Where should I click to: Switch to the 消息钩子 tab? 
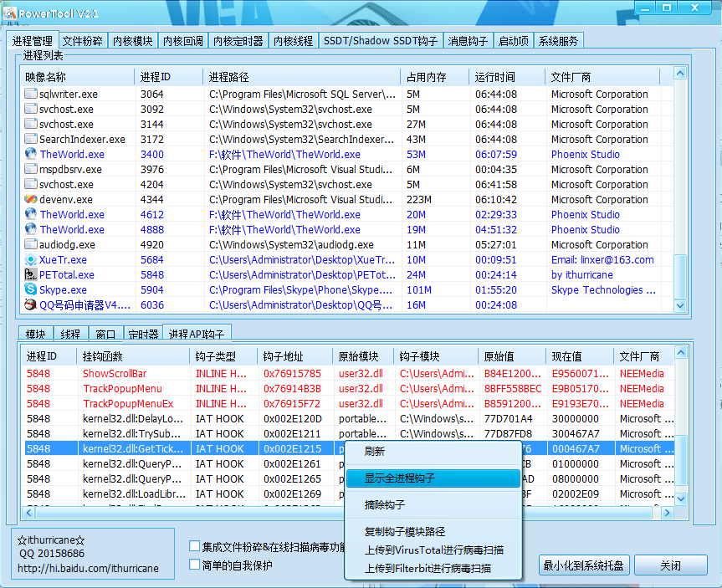tap(468, 41)
